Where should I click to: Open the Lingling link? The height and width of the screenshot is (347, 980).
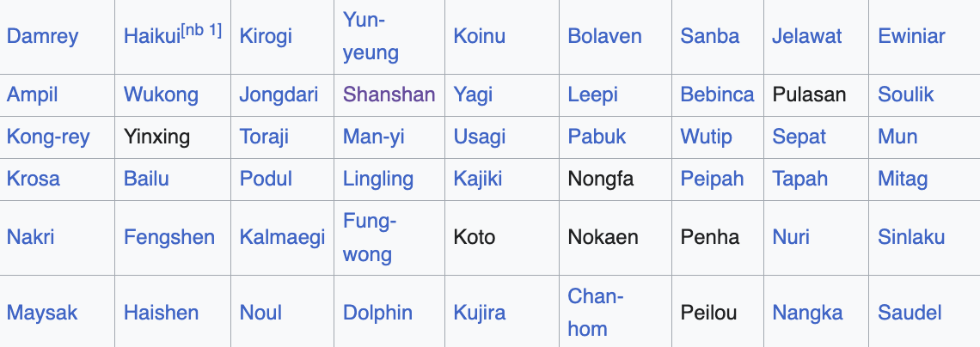[377, 179]
